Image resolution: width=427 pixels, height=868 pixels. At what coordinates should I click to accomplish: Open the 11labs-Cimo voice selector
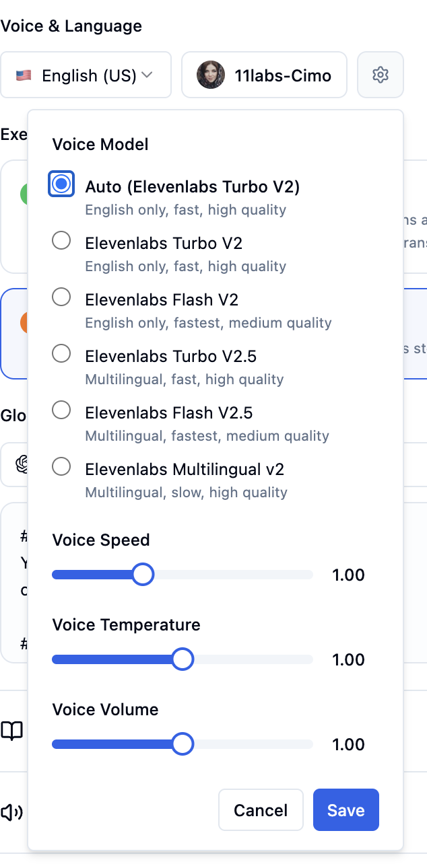(x=264, y=75)
